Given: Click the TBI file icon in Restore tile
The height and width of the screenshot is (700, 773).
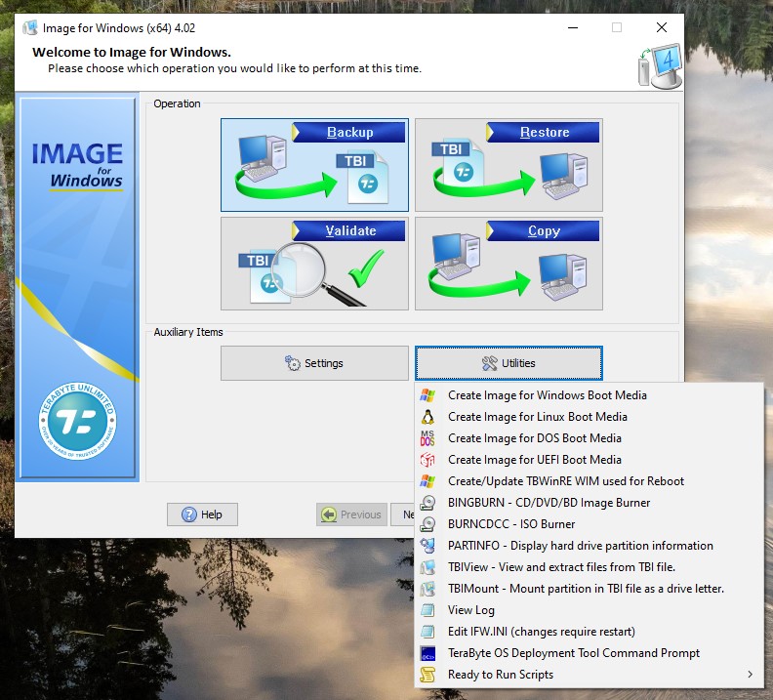Looking at the screenshot, I should pyautogui.click(x=458, y=162).
